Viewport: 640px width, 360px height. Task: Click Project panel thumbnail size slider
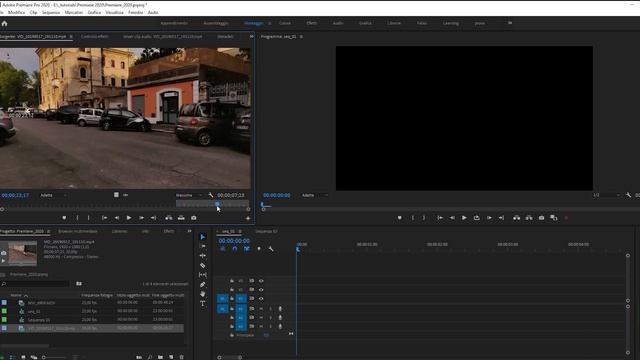click(54, 357)
